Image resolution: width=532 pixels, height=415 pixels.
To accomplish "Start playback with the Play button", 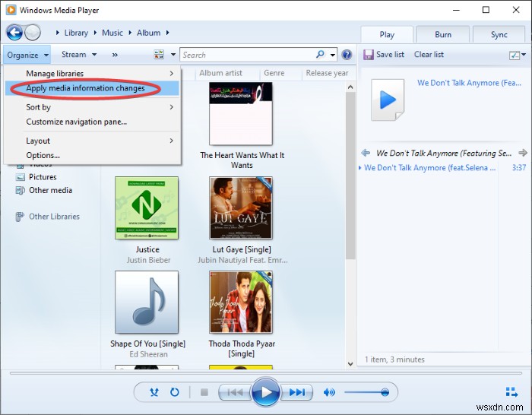I will 266,392.
